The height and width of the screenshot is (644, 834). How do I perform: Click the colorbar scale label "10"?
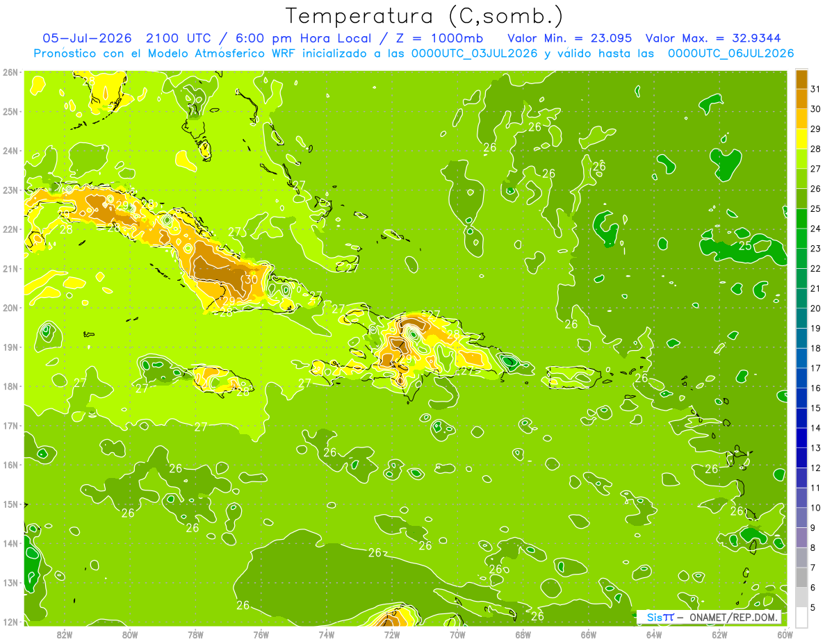point(815,508)
